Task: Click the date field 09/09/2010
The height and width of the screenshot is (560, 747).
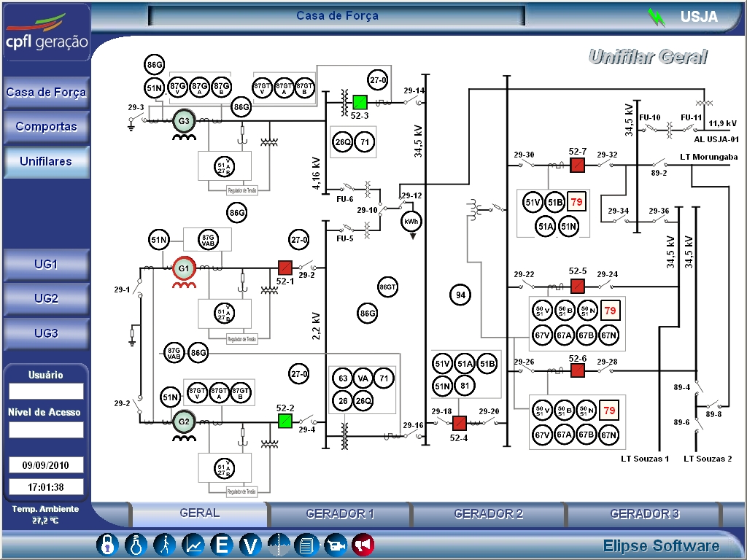Action: [x=46, y=465]
